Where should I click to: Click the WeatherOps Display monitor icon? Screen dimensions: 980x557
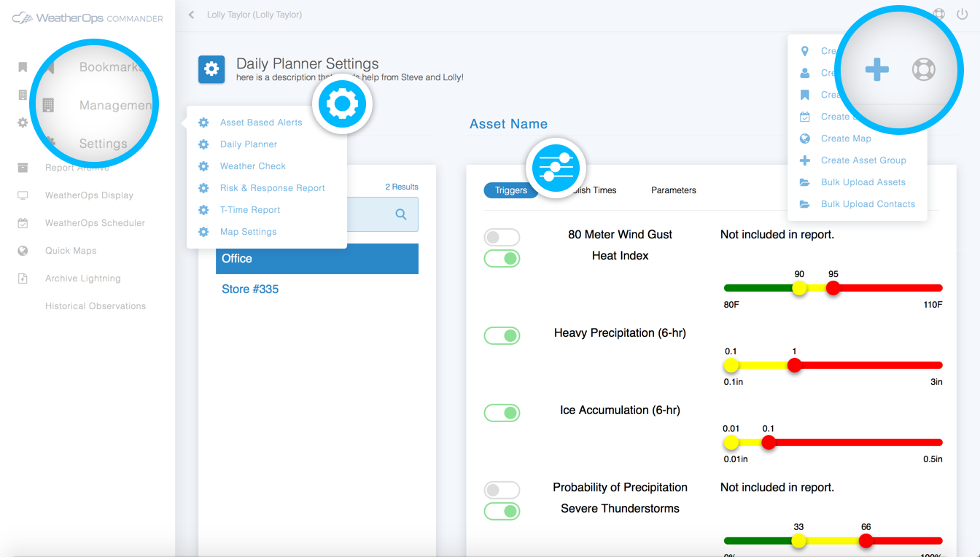pos(23,195)
